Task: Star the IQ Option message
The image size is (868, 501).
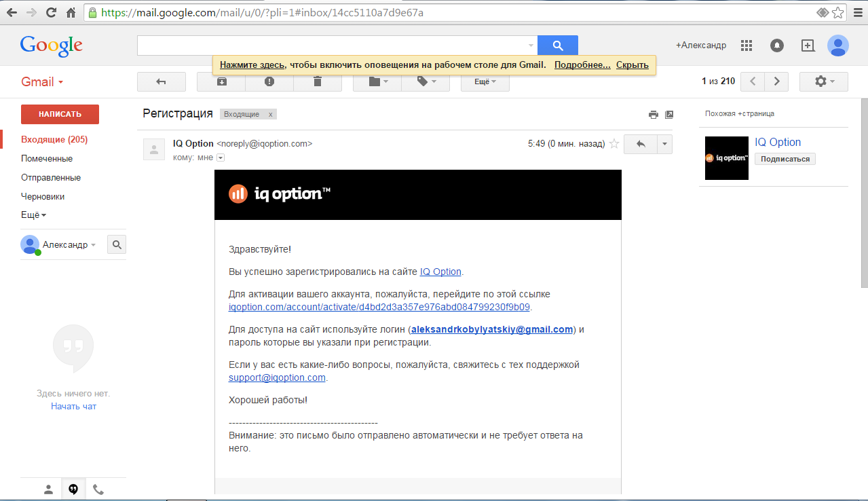Action: (x=614, y=144)
